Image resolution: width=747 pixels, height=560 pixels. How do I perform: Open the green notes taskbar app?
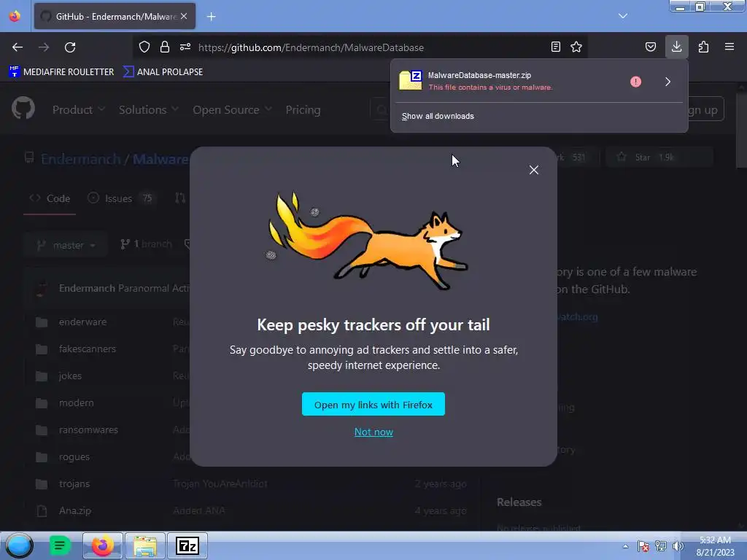click(60, 545)
